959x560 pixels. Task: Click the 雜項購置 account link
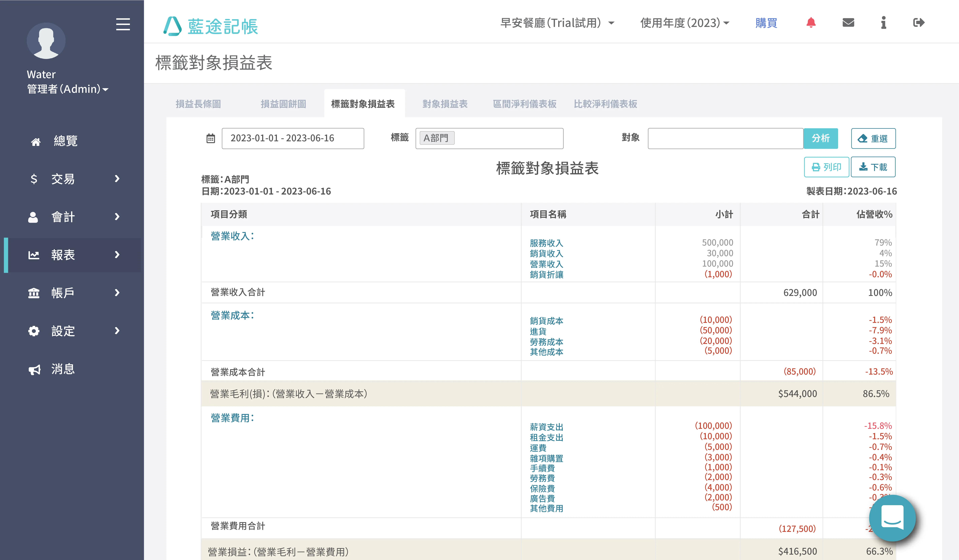point(547,458)
